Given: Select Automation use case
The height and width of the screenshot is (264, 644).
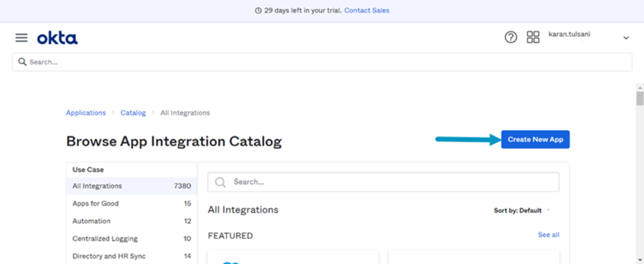Looking at the screenshot, I should [x=131, y=221].
